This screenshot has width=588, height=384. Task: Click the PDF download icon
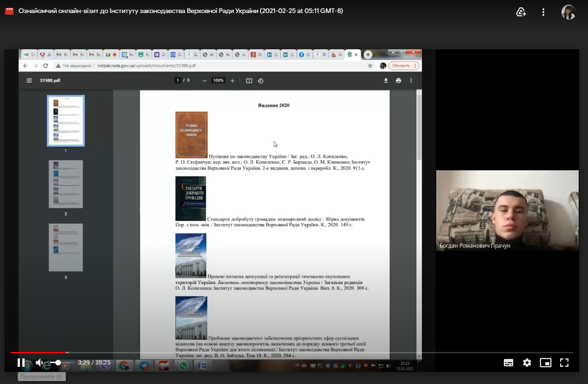pyautogui.click(x=386, y=80)
